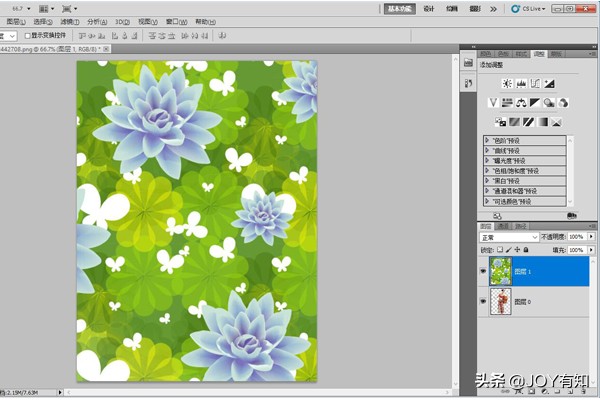600x400 pixels.
Task: Open the Mini Bridge collapsed panel icon
Action: pos(468,63)
